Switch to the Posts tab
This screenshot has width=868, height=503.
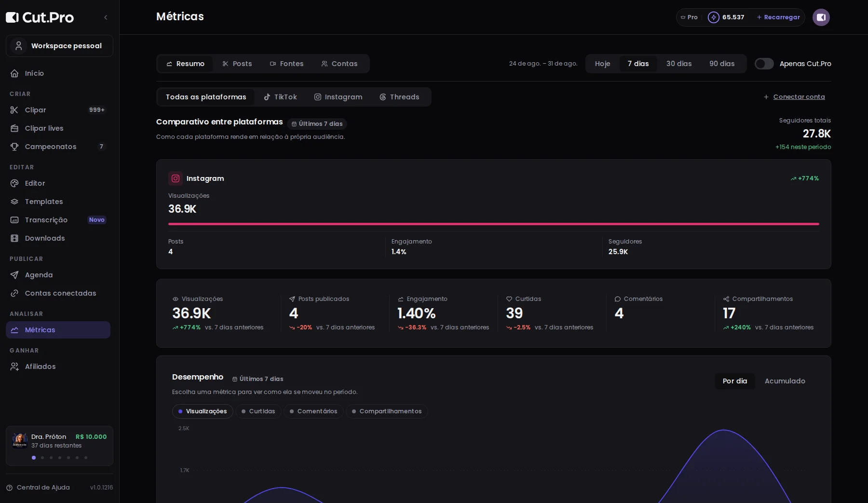coord(237,64)
